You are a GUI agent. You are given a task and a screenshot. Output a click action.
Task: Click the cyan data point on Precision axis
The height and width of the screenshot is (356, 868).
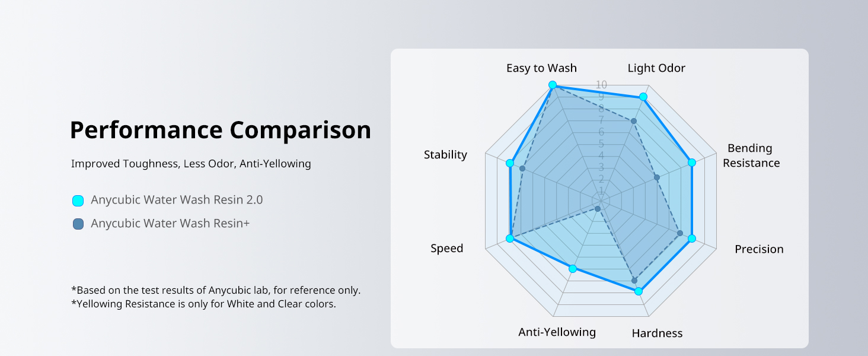pos(691,239)
